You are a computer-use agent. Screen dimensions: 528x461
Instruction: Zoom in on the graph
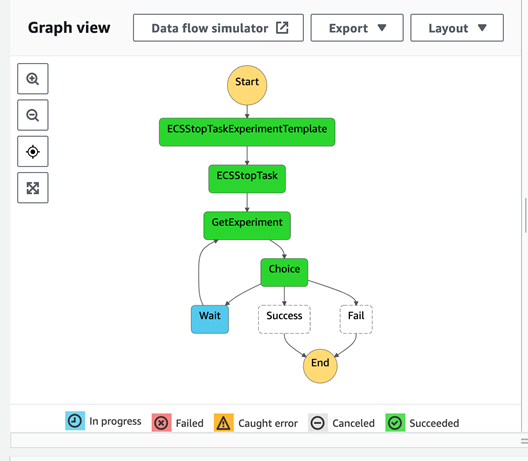(x=33, y=79)
